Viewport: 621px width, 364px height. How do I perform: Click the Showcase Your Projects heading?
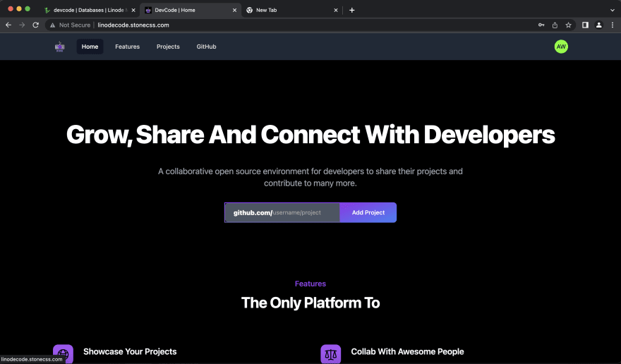(x=130, y=352)
